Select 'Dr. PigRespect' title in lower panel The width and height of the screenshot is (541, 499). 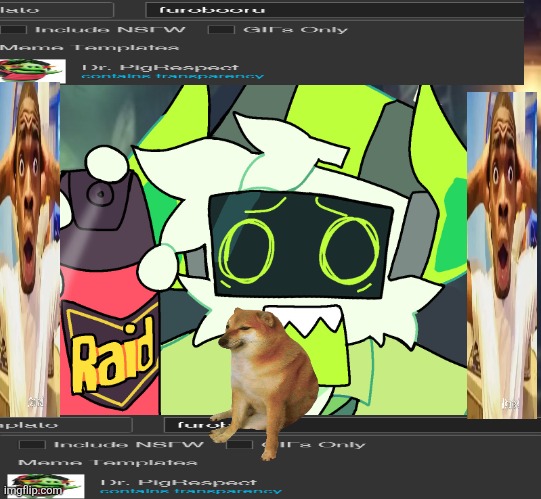[178, 482]
